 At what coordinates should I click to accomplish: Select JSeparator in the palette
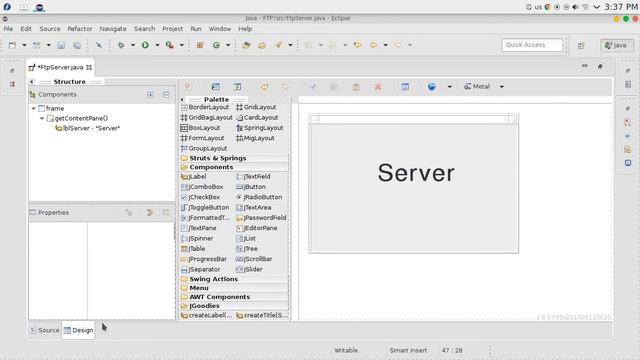click(x=200, y=269)
